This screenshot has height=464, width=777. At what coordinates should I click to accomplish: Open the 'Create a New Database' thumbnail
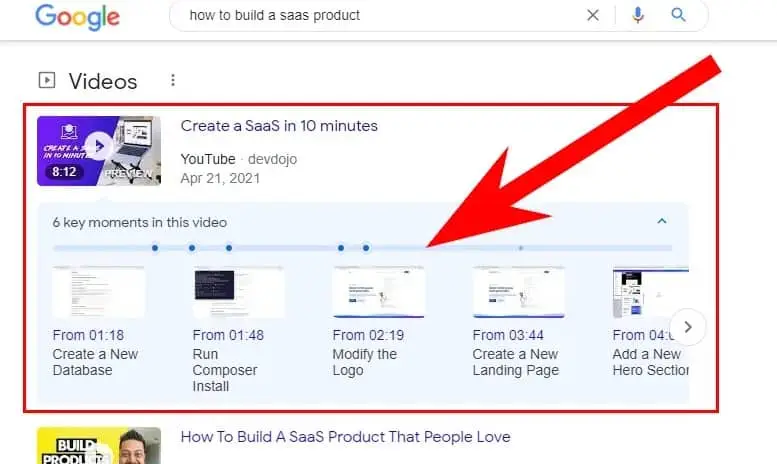99,292
